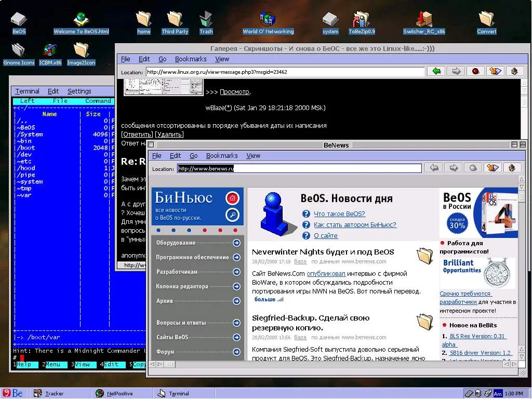Open the 'Форум' section in the BeNews sidebar
The image size is (532, 399).
pyautogui.click(x=198, y=352)
